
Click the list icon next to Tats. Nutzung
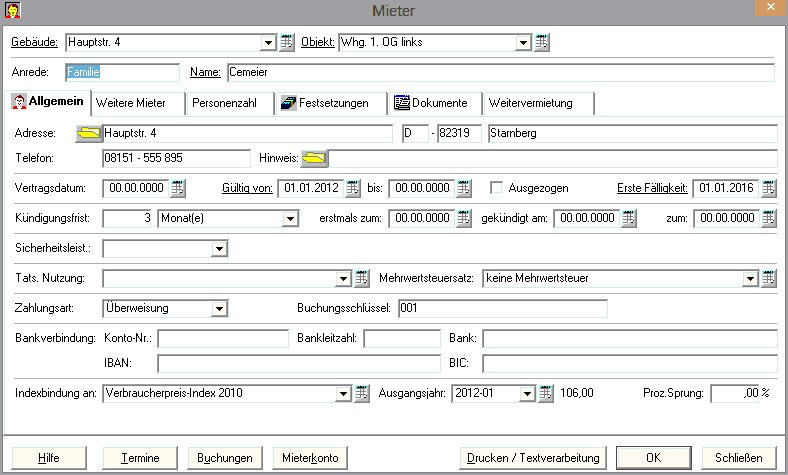362,278
